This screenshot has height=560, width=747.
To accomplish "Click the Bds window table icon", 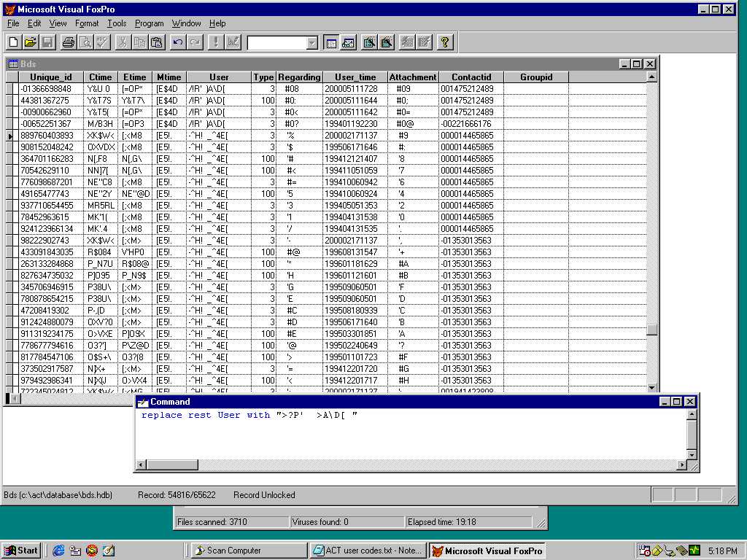I will tap(13, 64).
